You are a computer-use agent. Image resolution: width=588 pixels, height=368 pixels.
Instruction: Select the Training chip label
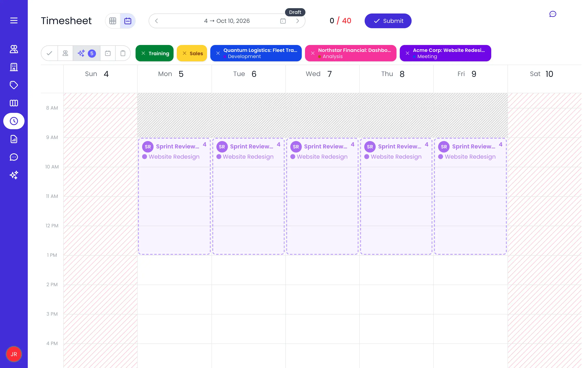pos(159,53)
